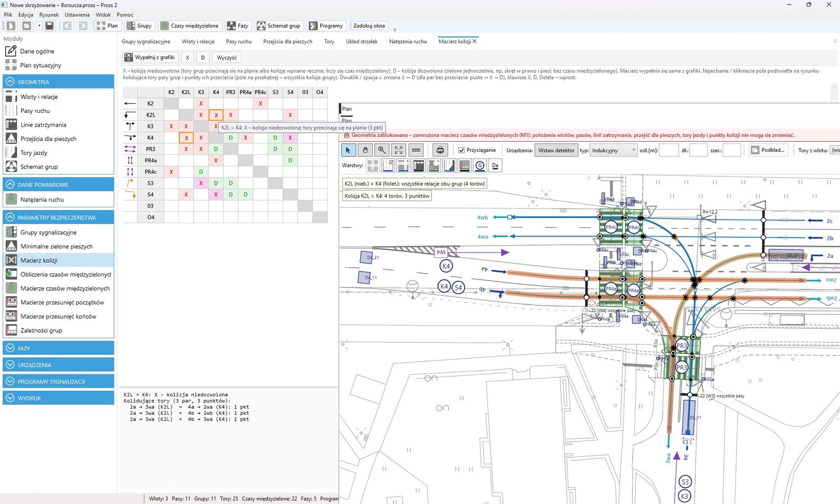Click the red lock icon in warning banner
The height and width of the screenshot is (504, 840).
(346, 135)
